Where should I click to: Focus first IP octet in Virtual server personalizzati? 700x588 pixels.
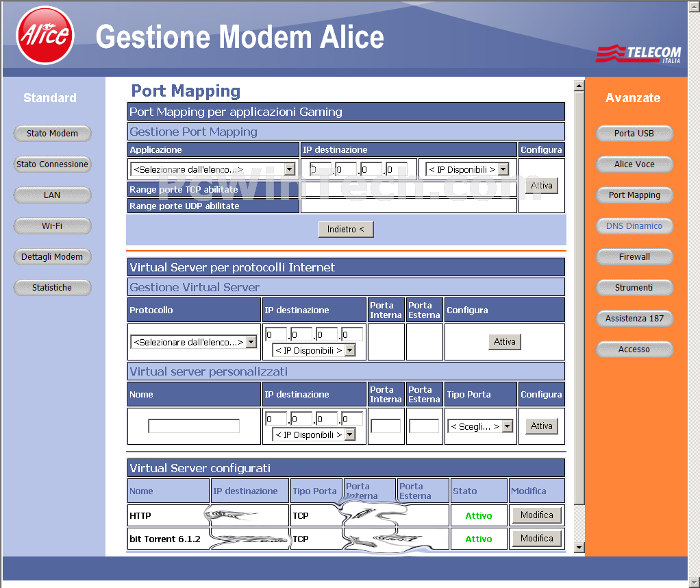[x=276, y=419]
